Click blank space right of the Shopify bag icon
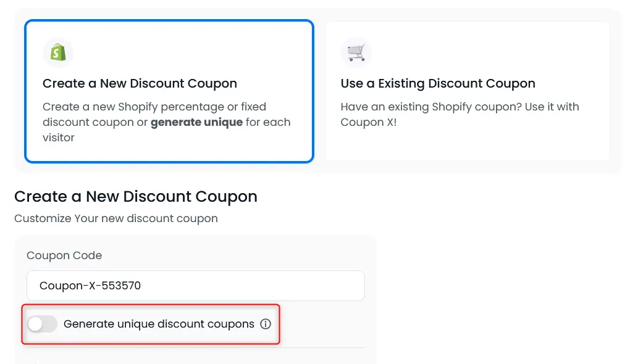 pyautogui.click(x=185, y=52)
